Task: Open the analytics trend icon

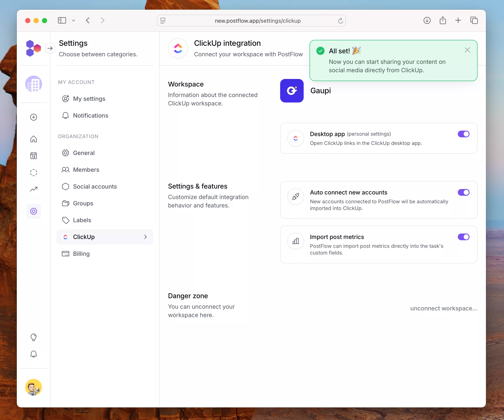Action: click(x=34, y=189)
